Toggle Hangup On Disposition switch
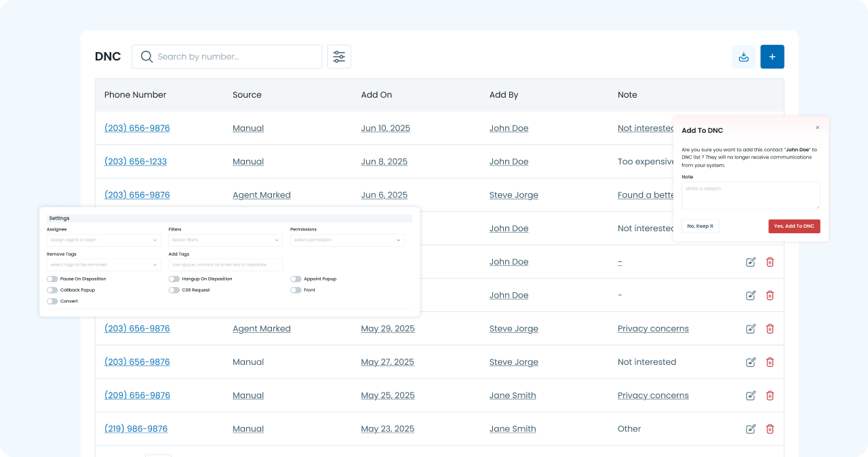868x457 pixels. tap(174, 279)
